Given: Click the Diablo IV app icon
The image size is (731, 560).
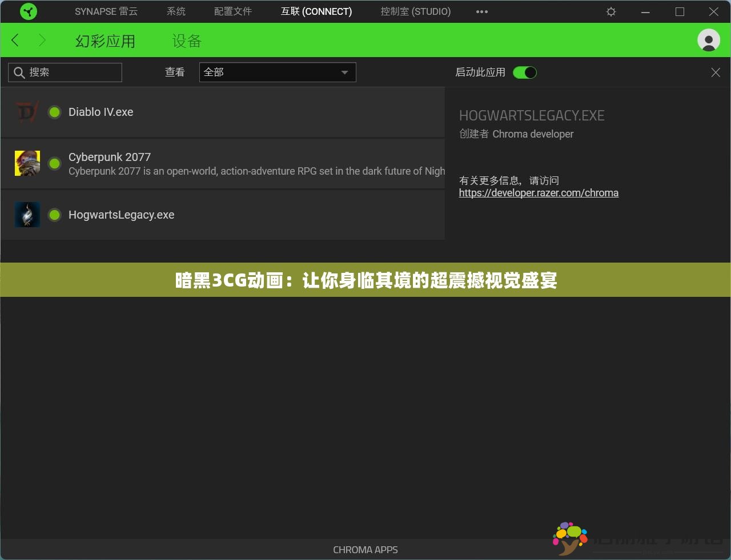Looking at the screenshot, I should (x=27, y=112).
